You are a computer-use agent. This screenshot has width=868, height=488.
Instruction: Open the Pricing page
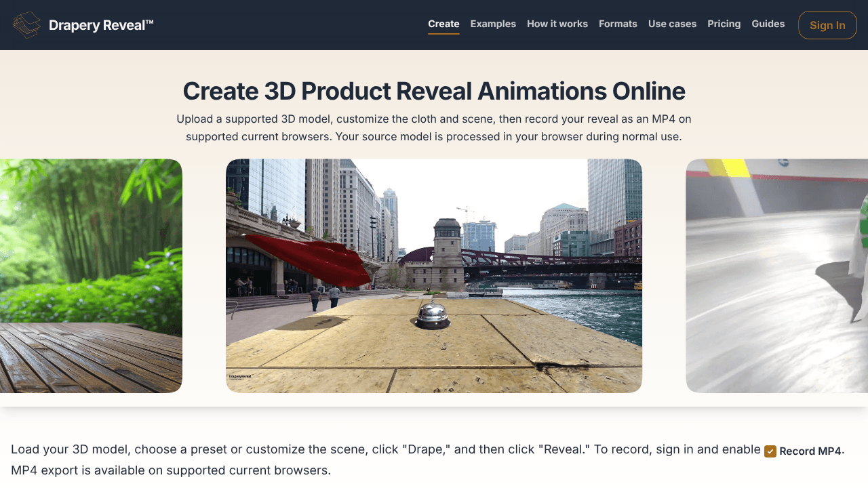[724, 24]
